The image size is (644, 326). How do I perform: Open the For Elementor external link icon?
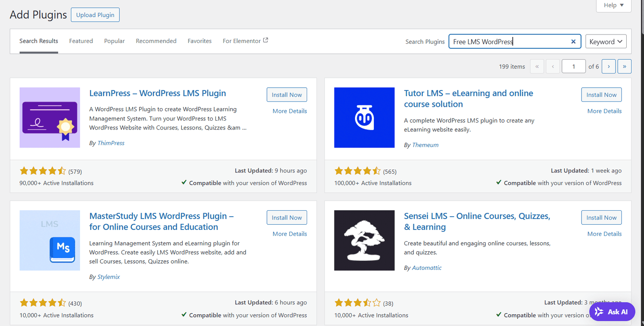click(x=266, y=40)
